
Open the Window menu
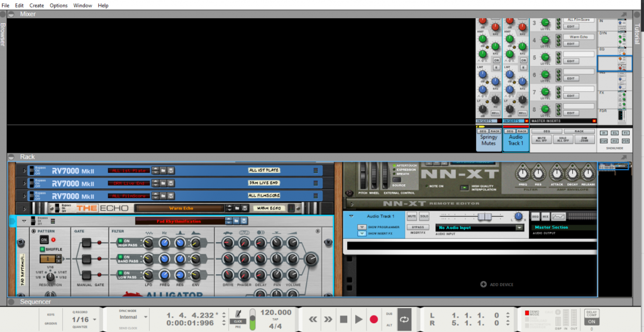[82, 6]
